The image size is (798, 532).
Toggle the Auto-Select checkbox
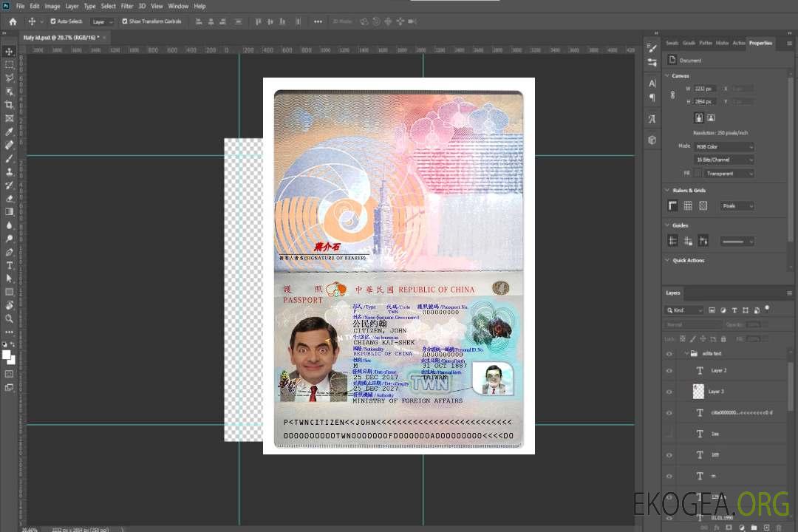(x=53, y=21)
